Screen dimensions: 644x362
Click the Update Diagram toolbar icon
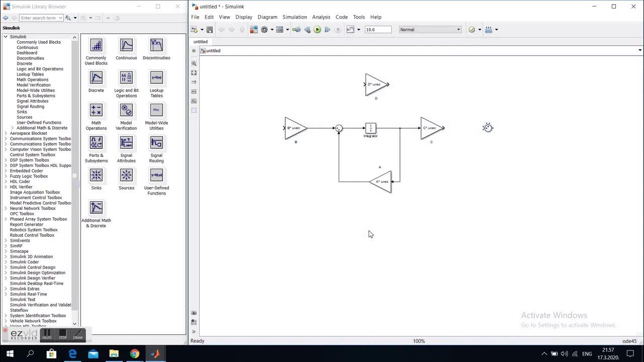(296, 30)
